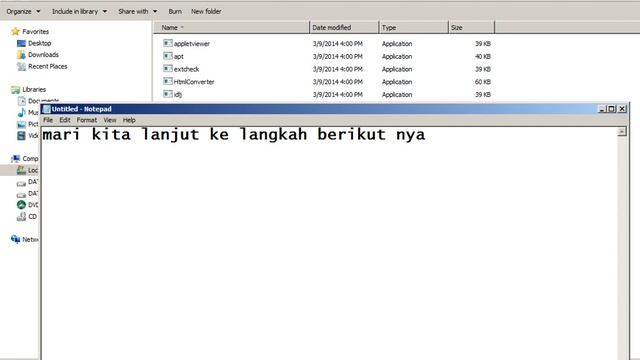
Task: Click the appletviewer application icon in Explorer
Action: (x=168, y=43)
